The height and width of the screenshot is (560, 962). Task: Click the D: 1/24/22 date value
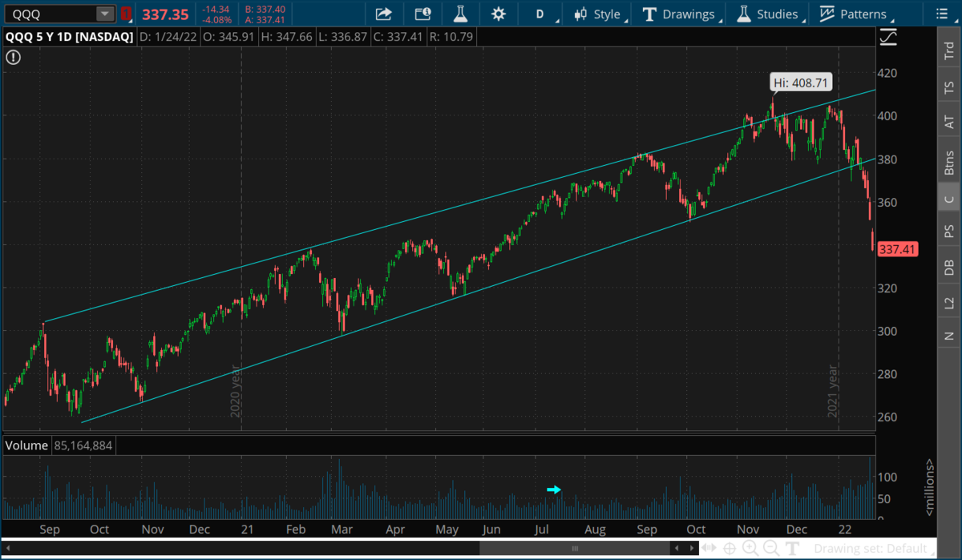click(168, 36)
